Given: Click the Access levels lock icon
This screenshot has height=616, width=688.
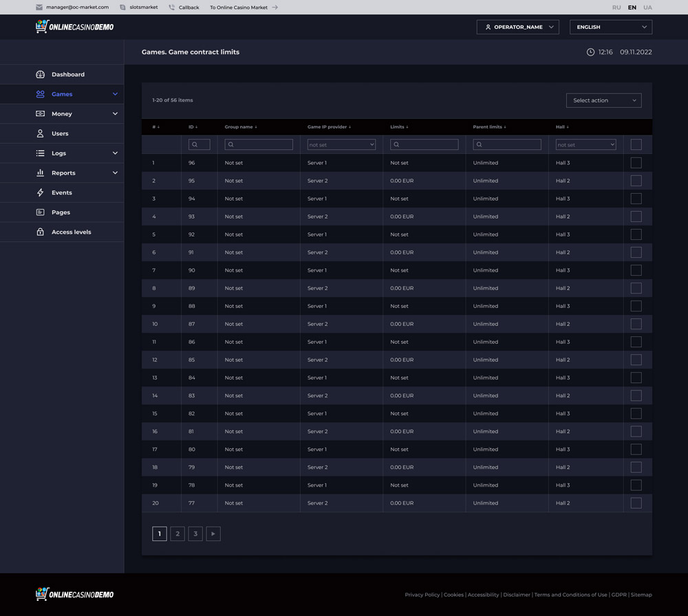Looking at the screenshot, I should pyautogui.click(x=40, y=232).
